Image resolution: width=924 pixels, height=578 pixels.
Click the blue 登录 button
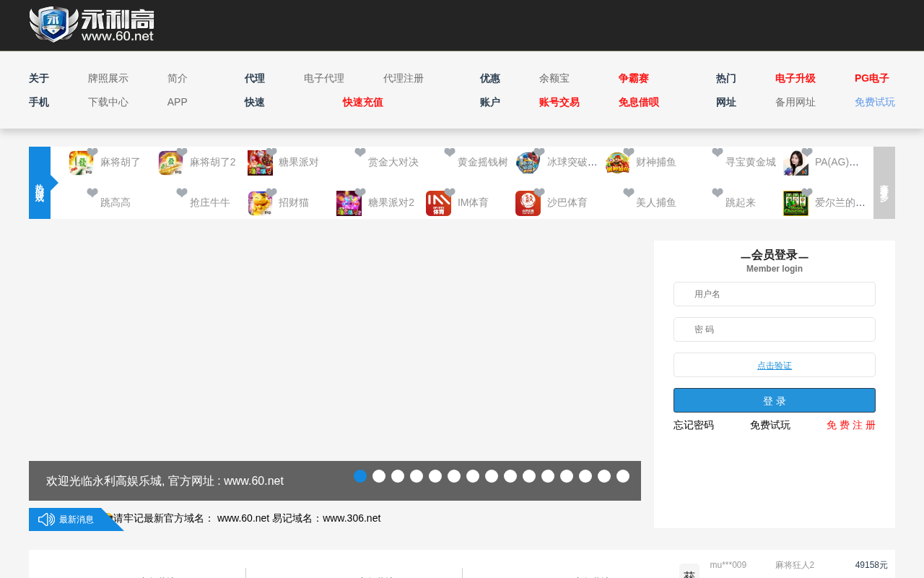pos(775,400)
